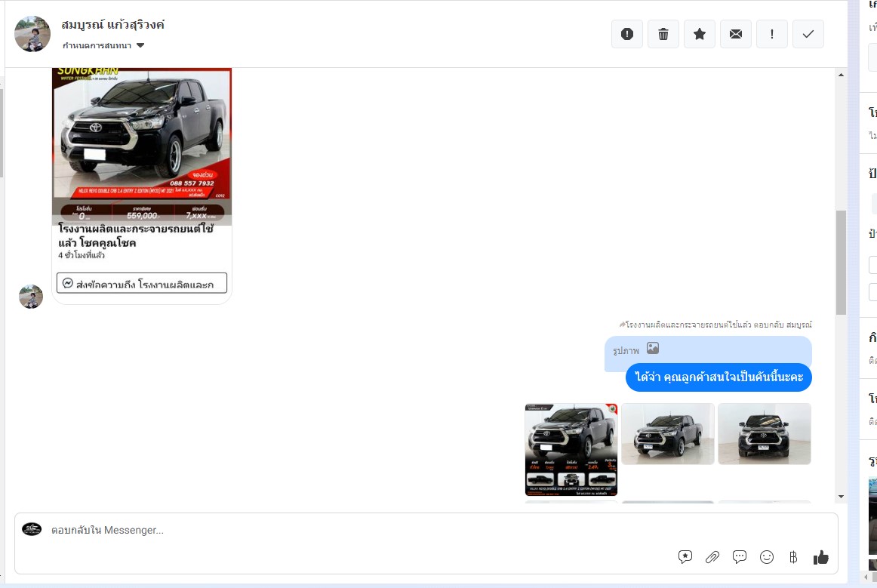Send a thumbs-up like
This screenshot has height=588, width=877.
pyautogui.click(x=821, y=556)
